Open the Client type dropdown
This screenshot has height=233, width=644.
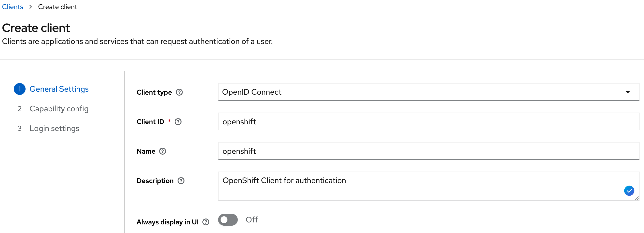[628, 92]
